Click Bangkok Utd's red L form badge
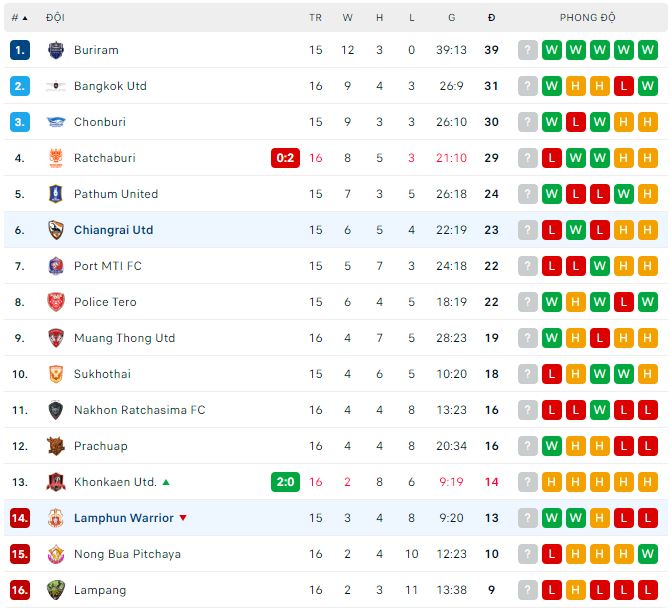This screenshot has height=610, width=671. point(623,86)
